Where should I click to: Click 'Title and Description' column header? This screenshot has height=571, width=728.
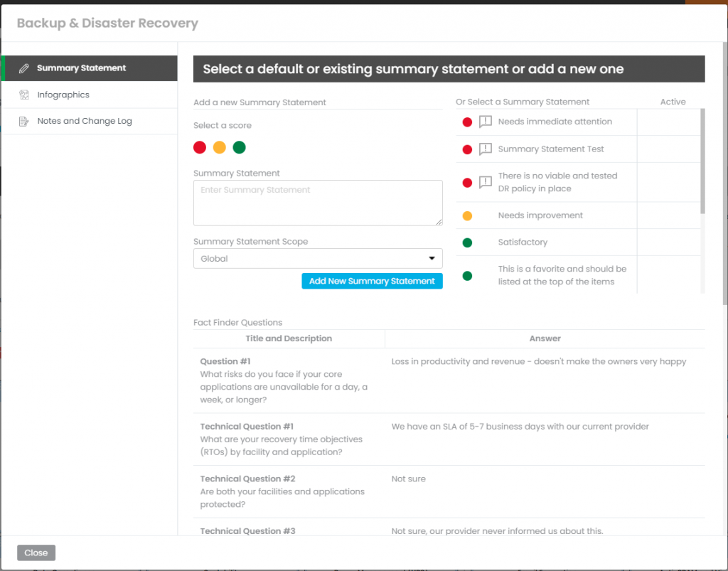(289, 338)
